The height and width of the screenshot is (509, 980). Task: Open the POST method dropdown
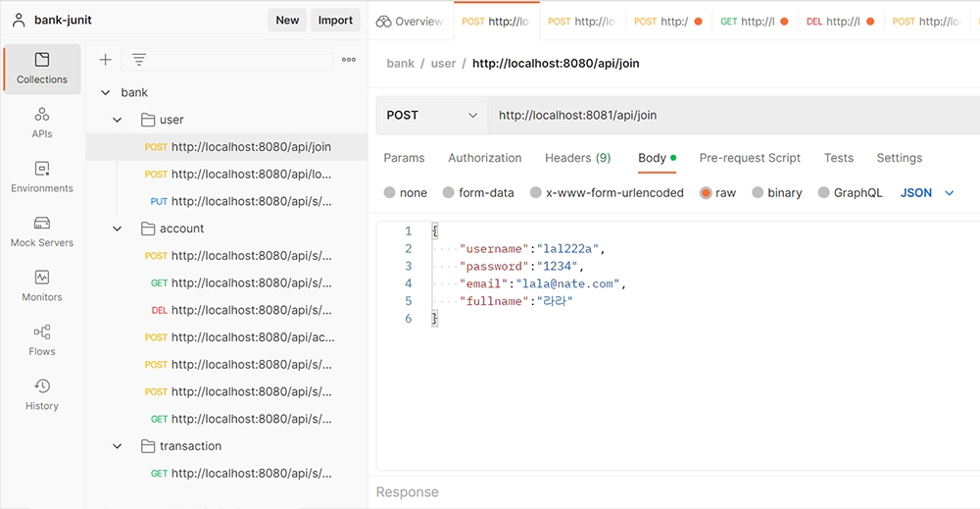point(432,115)
